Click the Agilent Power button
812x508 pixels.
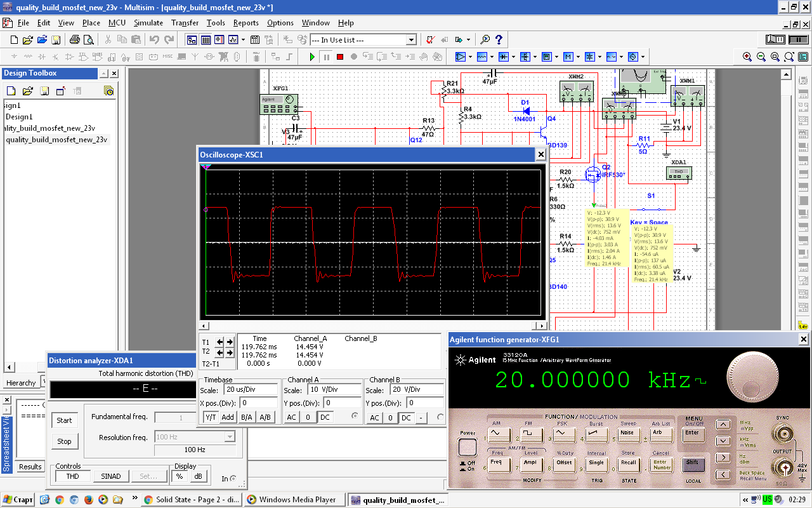coord(468,447)
